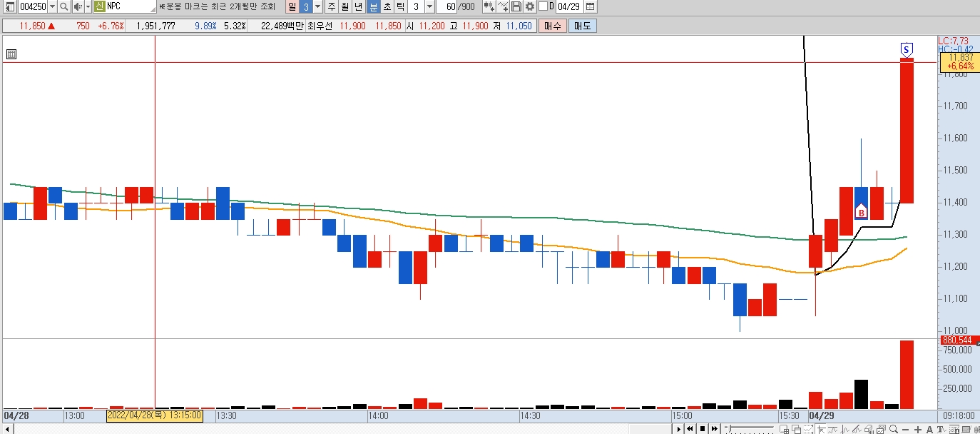The height and width of the screenshot is (434, 980).
Task: Click the dotted selection chart icon
Action: click(808, 429)
